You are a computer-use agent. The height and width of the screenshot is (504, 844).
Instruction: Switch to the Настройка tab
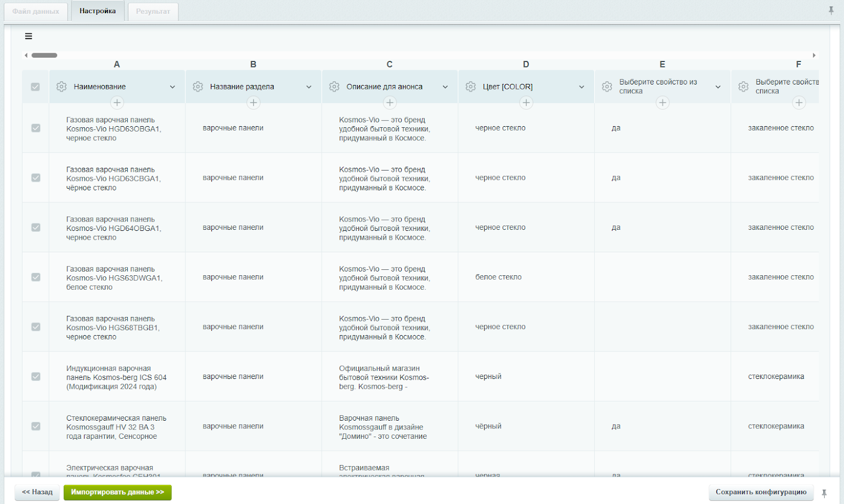[x=98, y=11]
